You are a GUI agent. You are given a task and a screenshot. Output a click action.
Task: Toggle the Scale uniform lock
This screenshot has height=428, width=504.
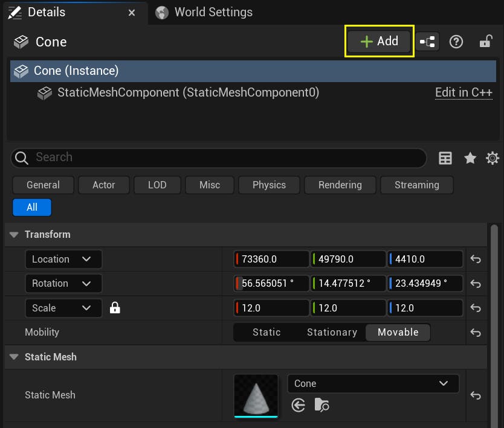[114, 308]
